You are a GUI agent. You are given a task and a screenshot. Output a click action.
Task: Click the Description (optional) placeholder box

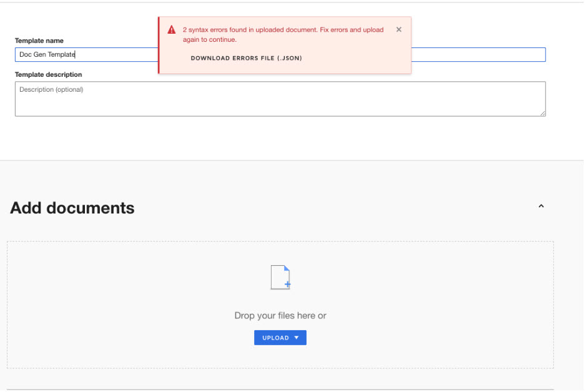pyautogui.click(x=280, y=99)
